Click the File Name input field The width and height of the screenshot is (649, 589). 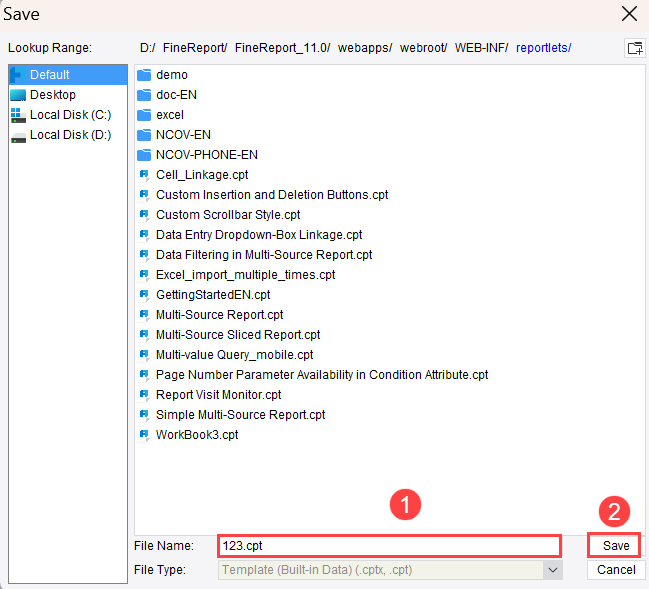(389, 546)
